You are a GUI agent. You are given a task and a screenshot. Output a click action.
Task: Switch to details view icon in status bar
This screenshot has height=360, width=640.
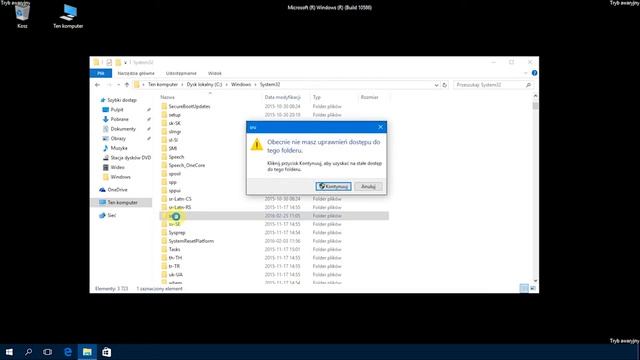click(524, 288)
